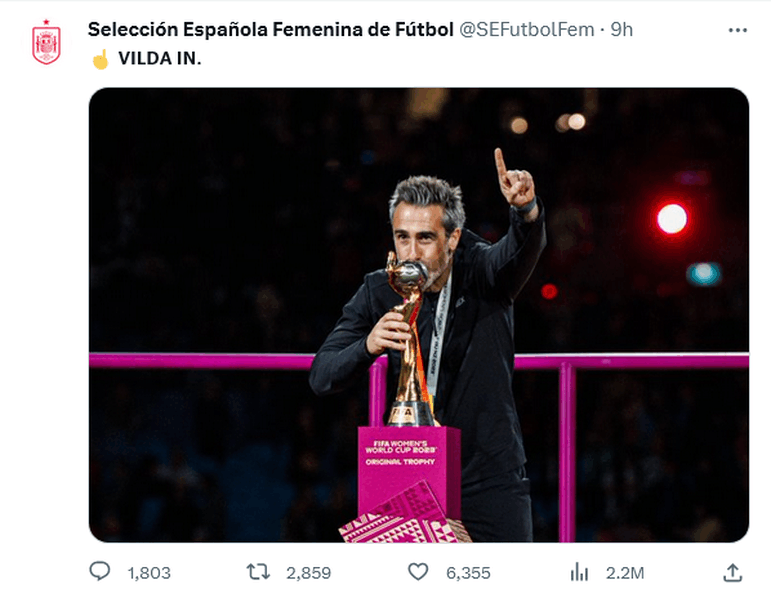
Task: Click the VILDA IN. tweet text
Action: pyautogui.click(x=159, y=58)
